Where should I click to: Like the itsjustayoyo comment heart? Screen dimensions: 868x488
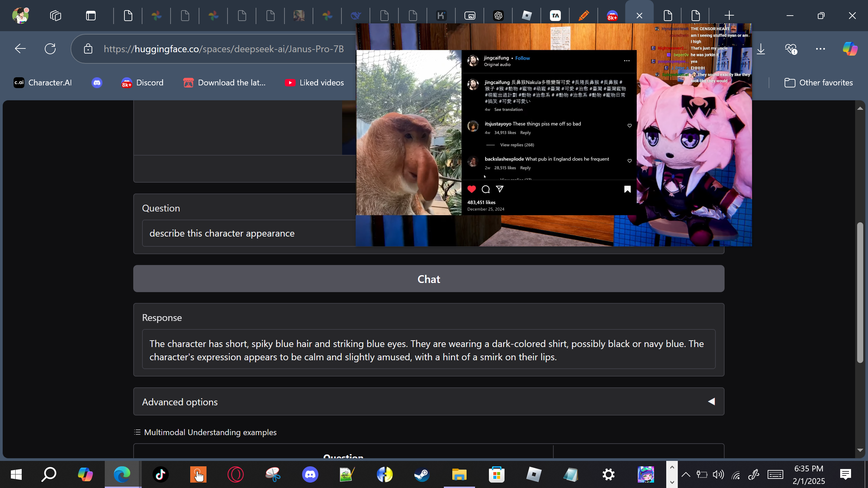coord(630,126)
